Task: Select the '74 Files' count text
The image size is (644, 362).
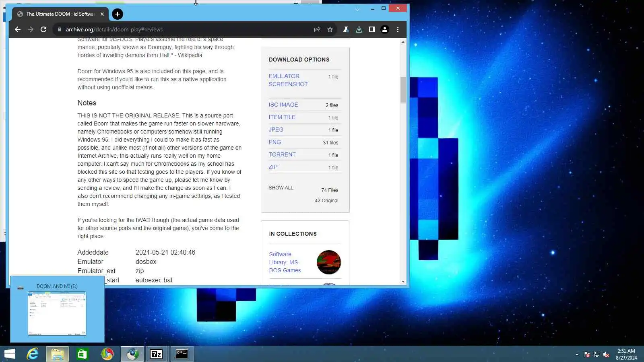Action: pyautogui.click(x=330, y=190)
